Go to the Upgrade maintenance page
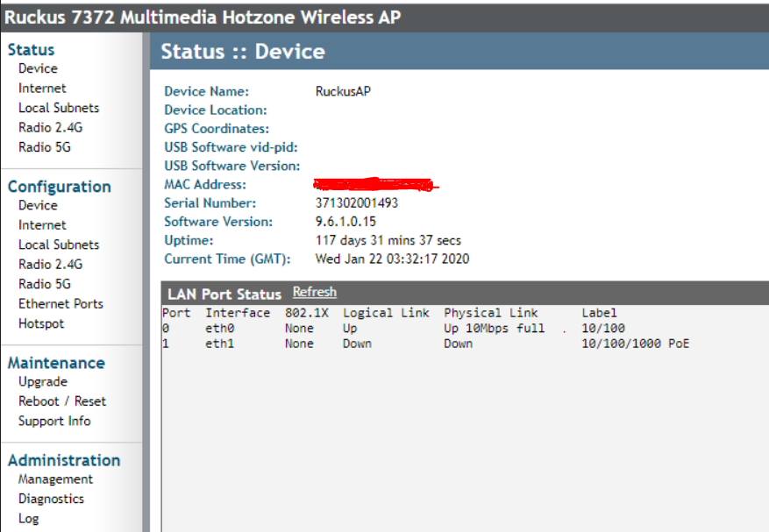The height and width of the screenshot is (532, 769). pyautogui.click(x=43, y=382)
